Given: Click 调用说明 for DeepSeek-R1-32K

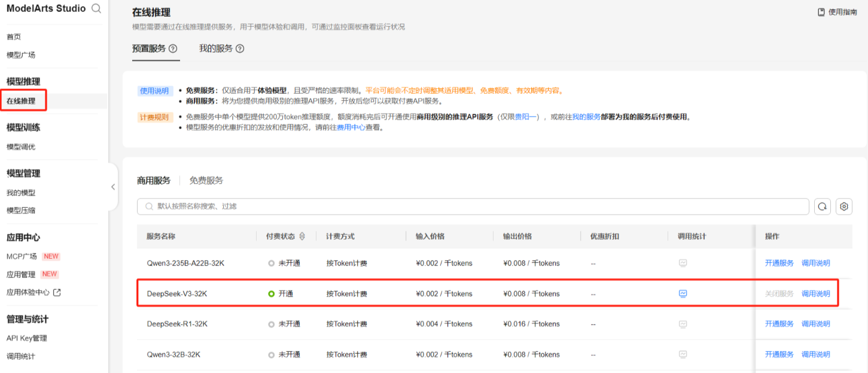Looking at the screenshot, I should tap(816, 324).
